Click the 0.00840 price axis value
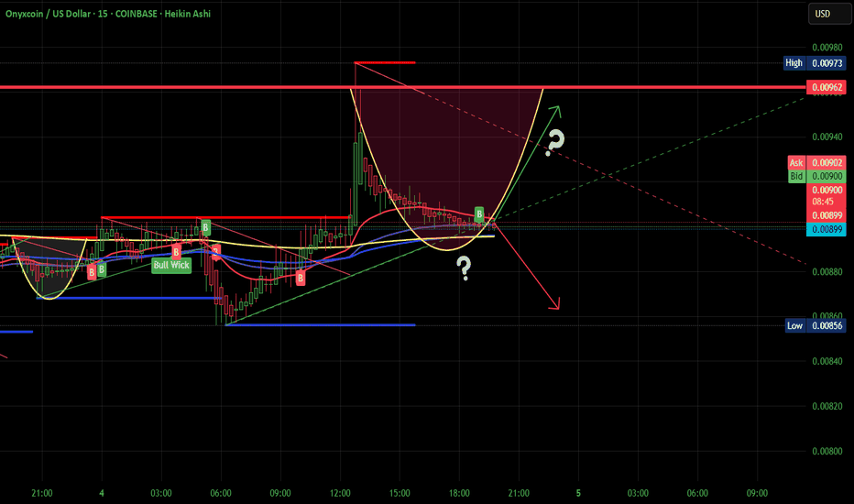This screenshot has width=854, height=504. click(827, 361)
